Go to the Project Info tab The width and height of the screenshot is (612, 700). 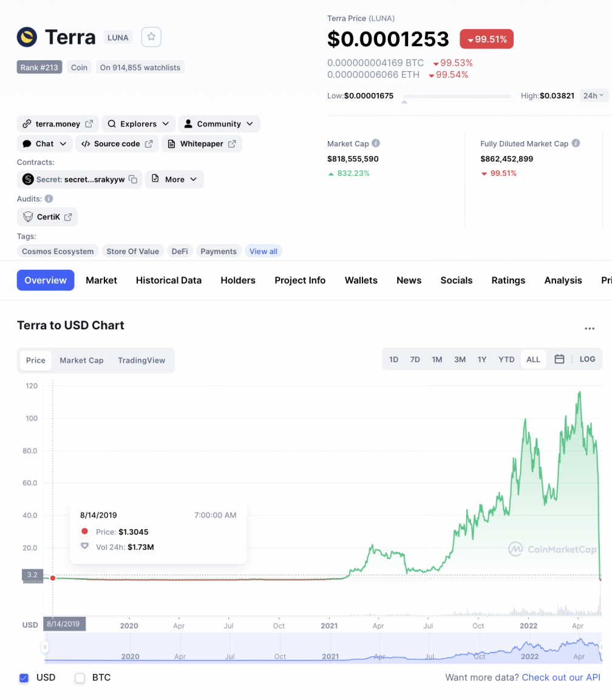[x=300, y=280]
